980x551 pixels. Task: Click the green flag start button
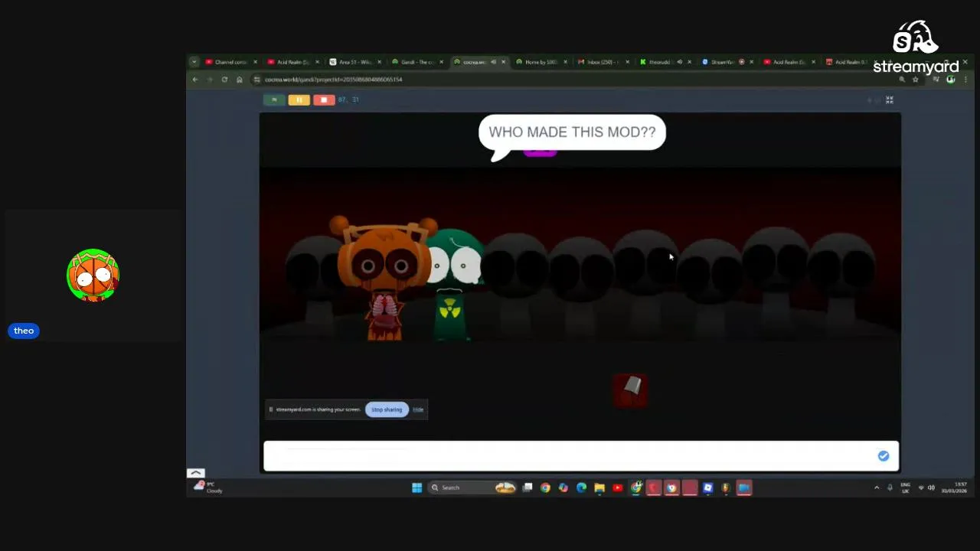point(274,99)
